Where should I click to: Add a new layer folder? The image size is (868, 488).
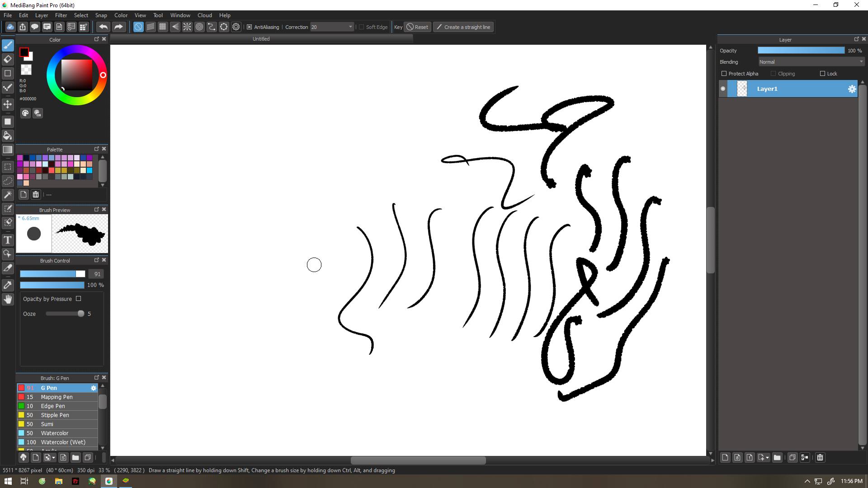(x=777, y=457)
